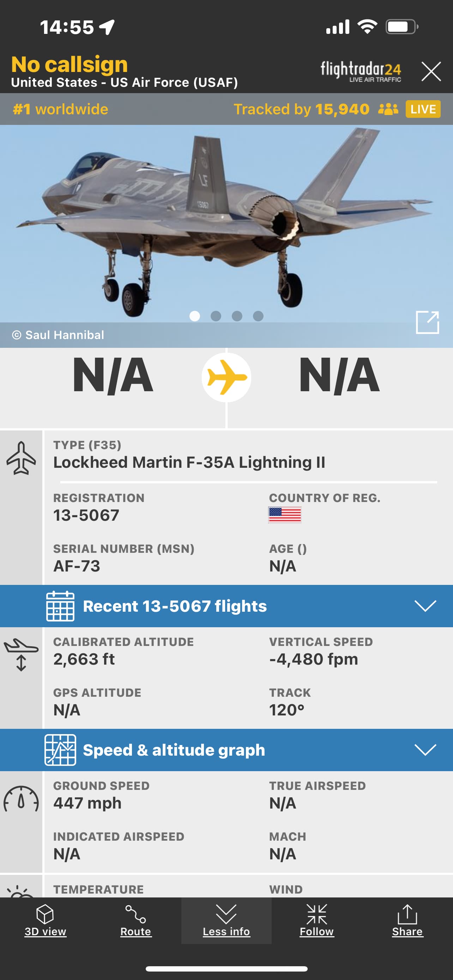This screenshot has width=453, height=980.
Task: Expand Recent 13-5067 flights chevron
Action: point(425,606)
